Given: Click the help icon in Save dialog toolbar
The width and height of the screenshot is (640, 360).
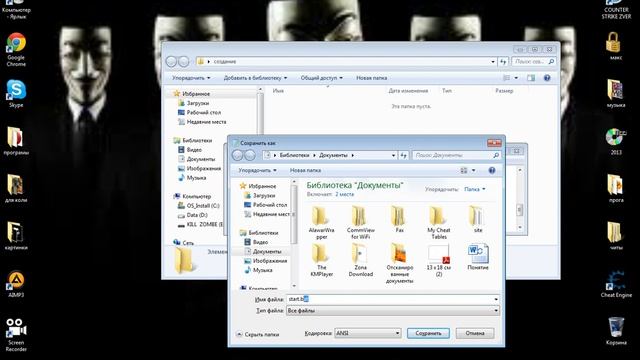Looking at the screenshot, I should [x=492, y=170].
